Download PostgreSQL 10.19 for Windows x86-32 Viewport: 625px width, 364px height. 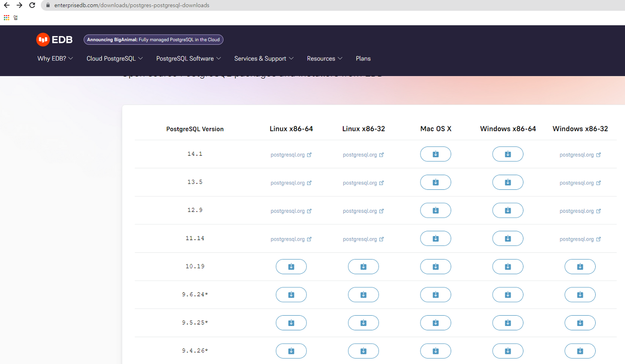580,267
